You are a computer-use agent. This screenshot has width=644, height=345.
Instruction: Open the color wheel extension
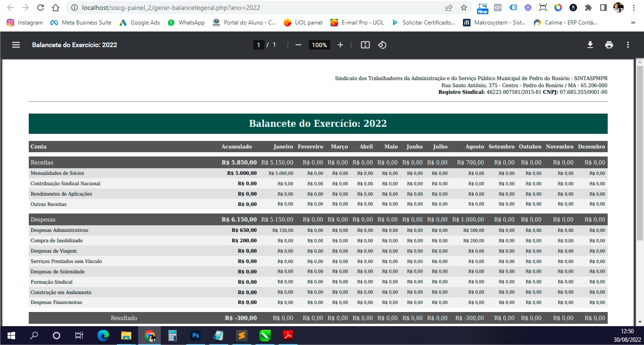tap(558, 8)
